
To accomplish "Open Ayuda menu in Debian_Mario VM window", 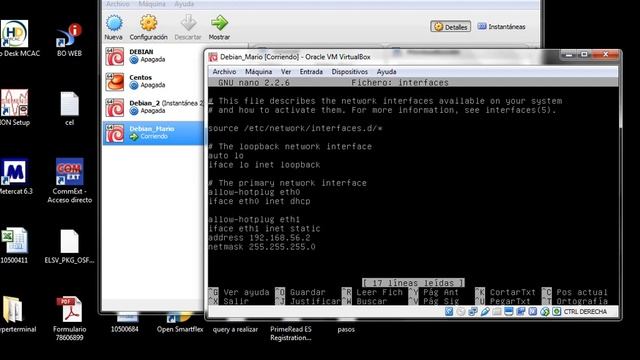I will pyautogui.click(x=386, y=71).
